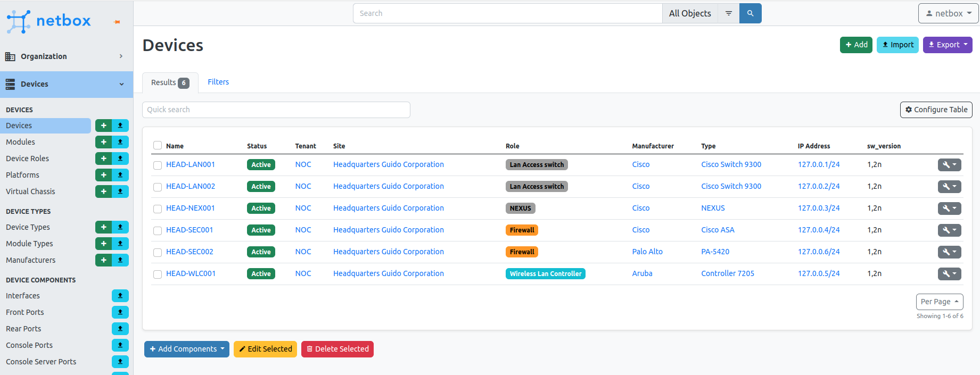Image resolution: width=980 pixels, height=375 pixels.
Task: Add a platform with the plus icon
Action: tap(103, 175)
